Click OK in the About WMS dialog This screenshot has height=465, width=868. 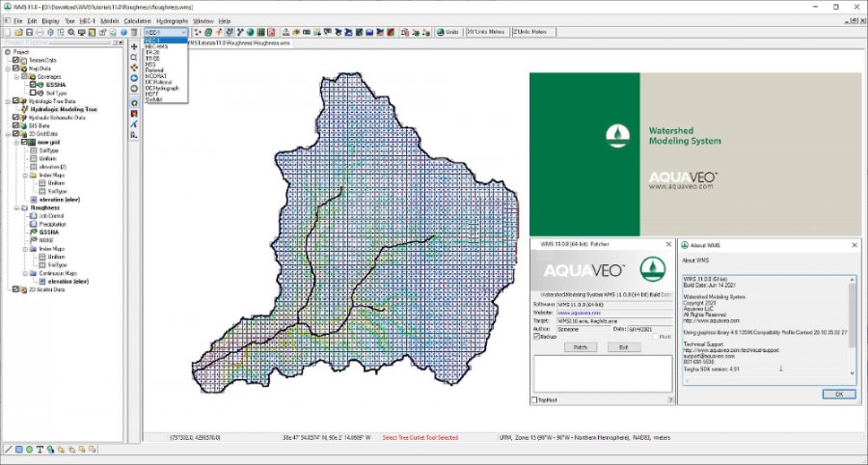[x=839, y=394]
